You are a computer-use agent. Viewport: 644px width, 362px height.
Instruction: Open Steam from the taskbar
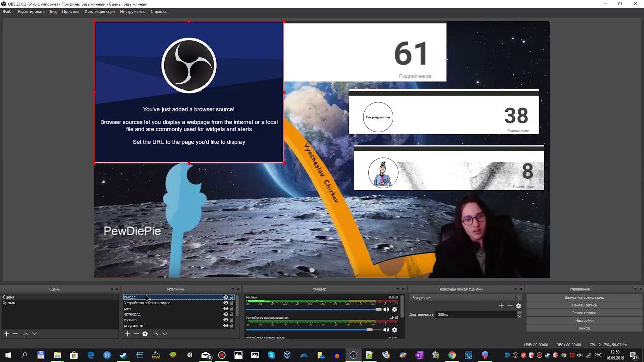(123, 355)
